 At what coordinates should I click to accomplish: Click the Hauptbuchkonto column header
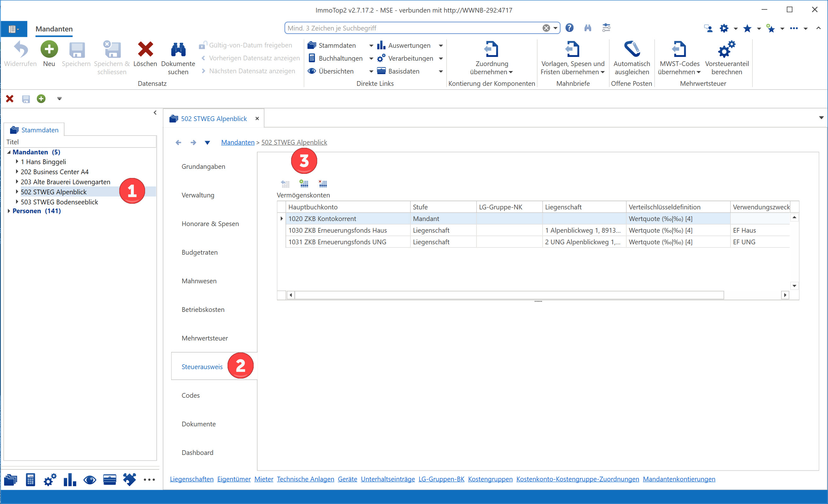[x=347, y=207]
